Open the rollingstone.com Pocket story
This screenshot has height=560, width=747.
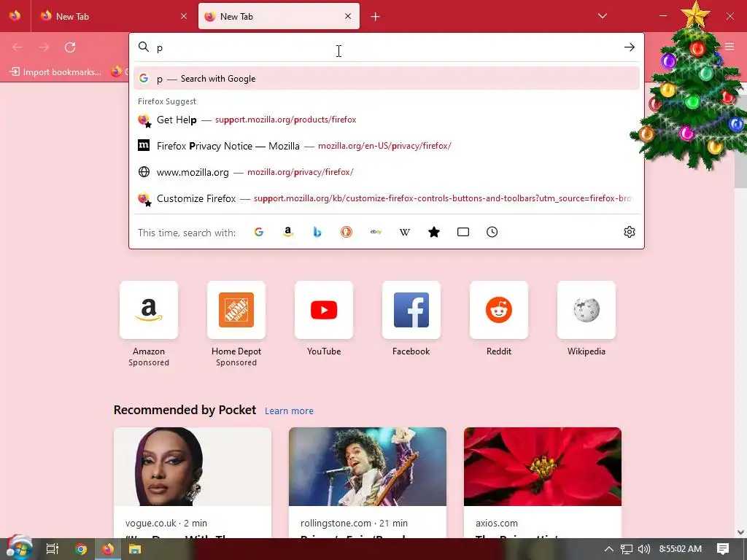(368, 483)
